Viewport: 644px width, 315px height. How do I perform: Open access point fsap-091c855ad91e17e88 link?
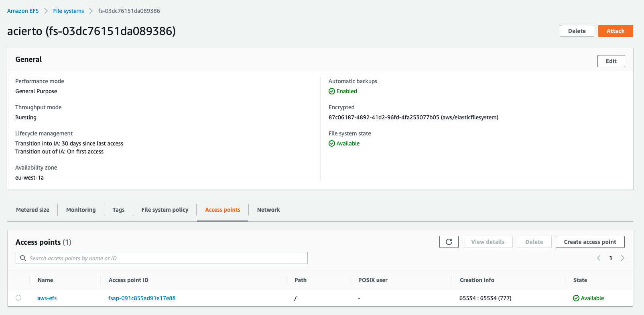pyautogui.click(x=142, y=298)
